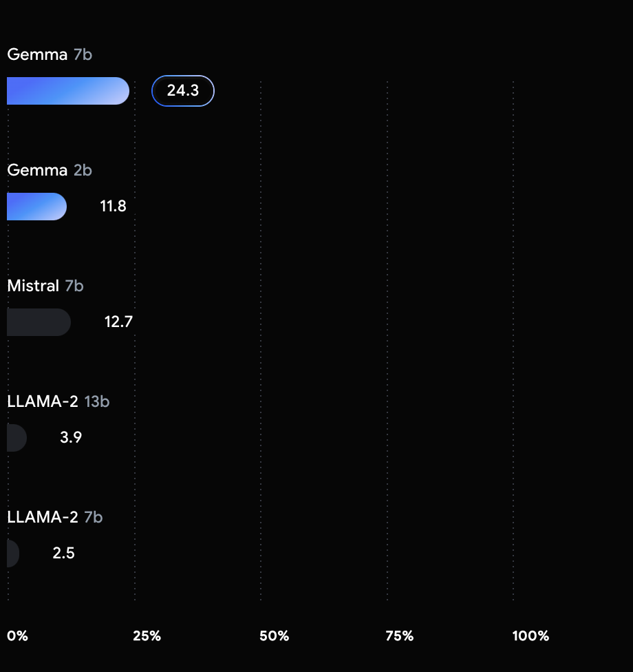Screen dimensions: 633x672
Task: Select the 12.7 score value
Action: [x=118, y=322]
